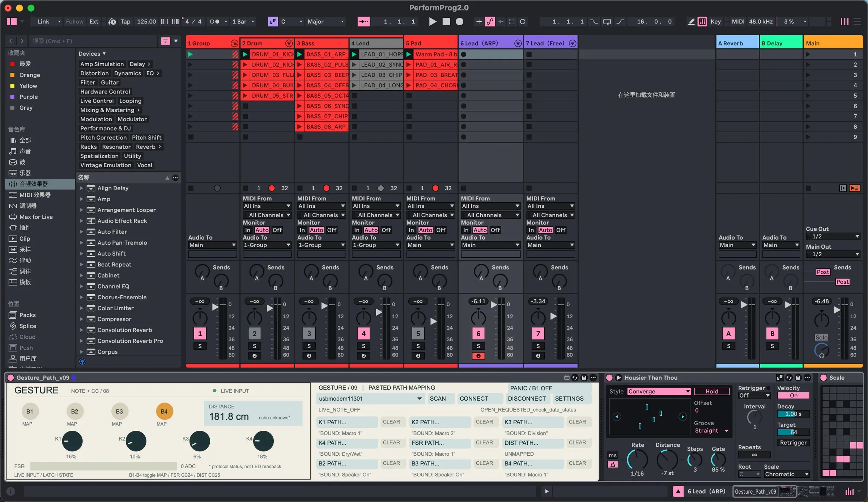The image size is (868, 502).
Task: Open the Pitch Correction device category
Action: [103, 138]
